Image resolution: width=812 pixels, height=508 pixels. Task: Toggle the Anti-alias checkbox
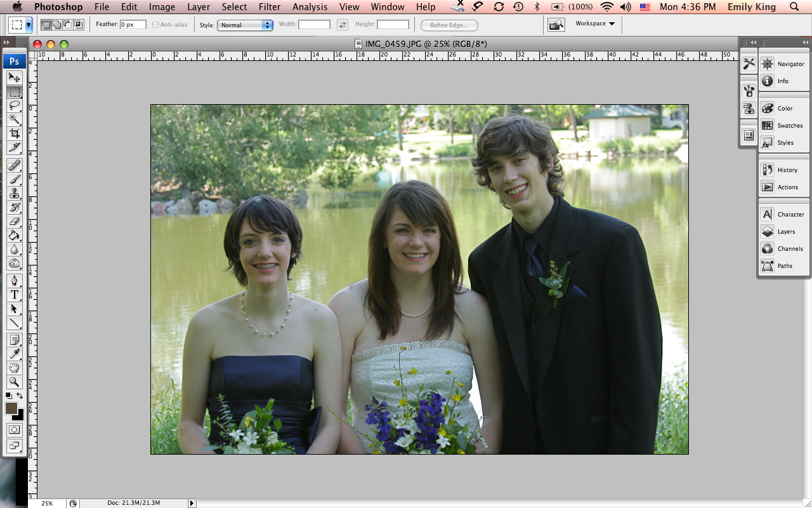[156, 25]
